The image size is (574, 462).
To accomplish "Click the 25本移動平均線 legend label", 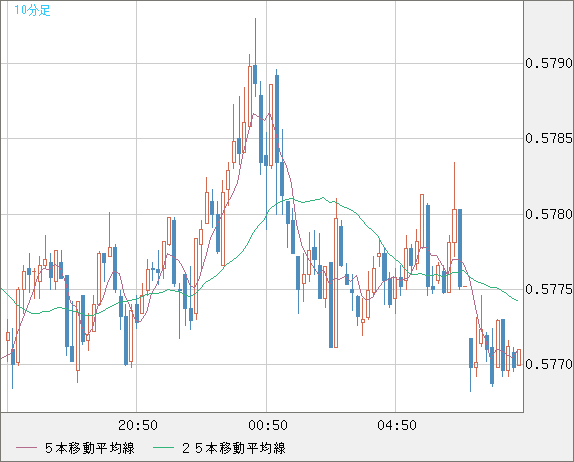I will point(234,448).
